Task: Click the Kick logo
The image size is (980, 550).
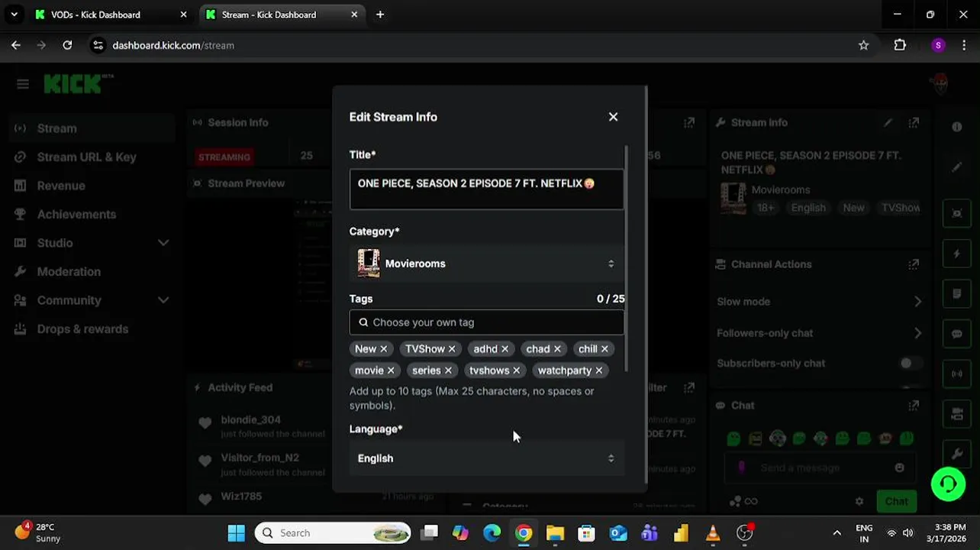Action: click(74, 84)
